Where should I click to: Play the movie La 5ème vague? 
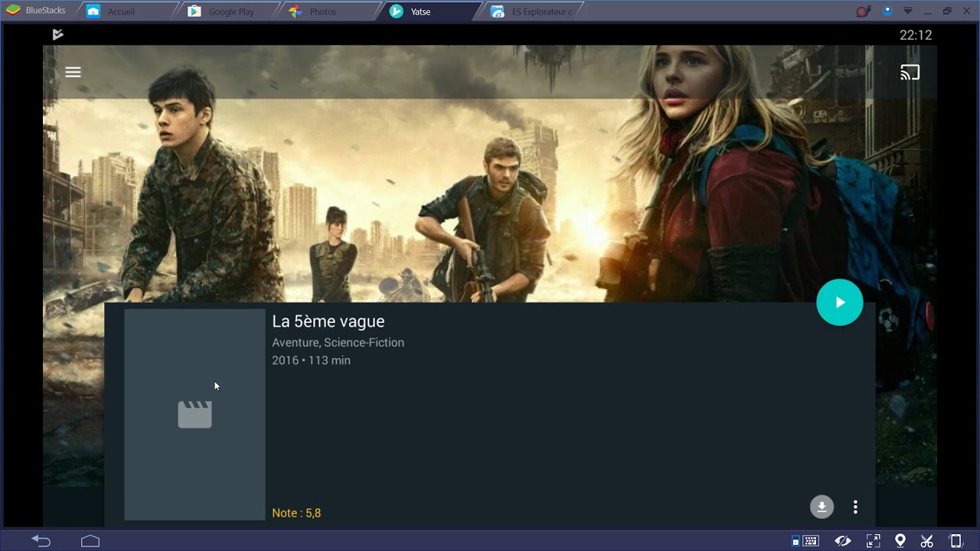[x=840, y=302]
